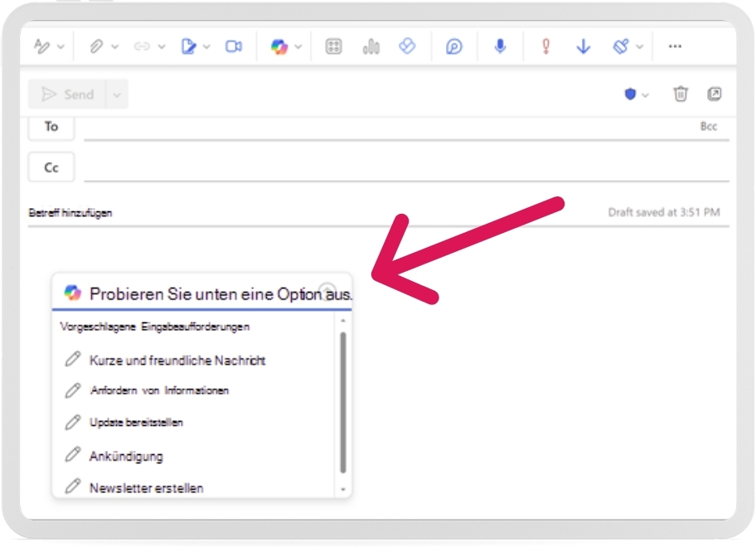The image size is (756, 547).
Task: Show the Bcc field
Action: 708,127
